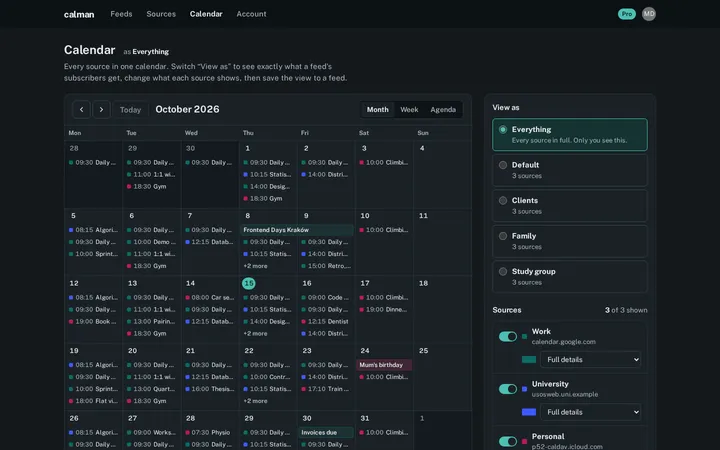Open the Feeds navigation item
The image size is (720, 450).
121,14
